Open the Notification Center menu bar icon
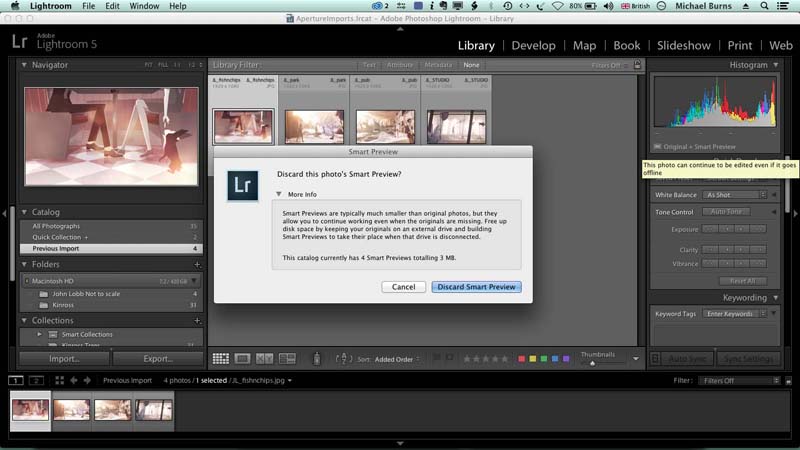Image resolution: width=800 pixels, height=450 pixels. (x=783, y=6)
